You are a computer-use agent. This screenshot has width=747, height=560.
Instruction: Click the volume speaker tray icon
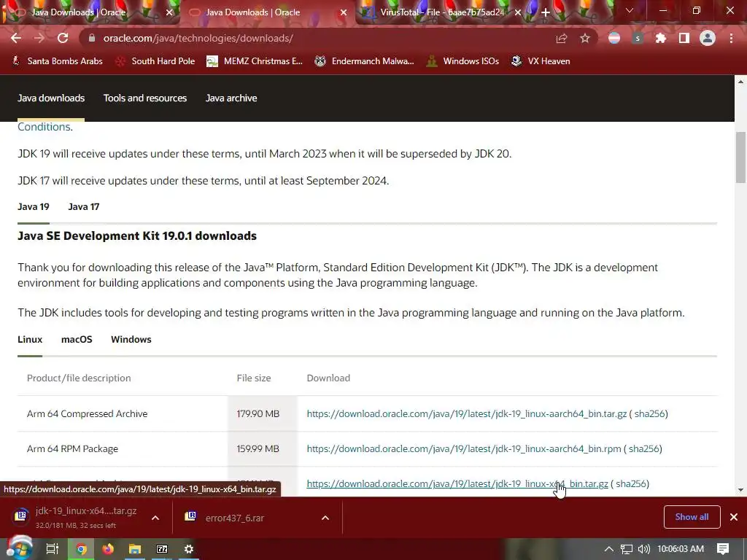(643, 549)
